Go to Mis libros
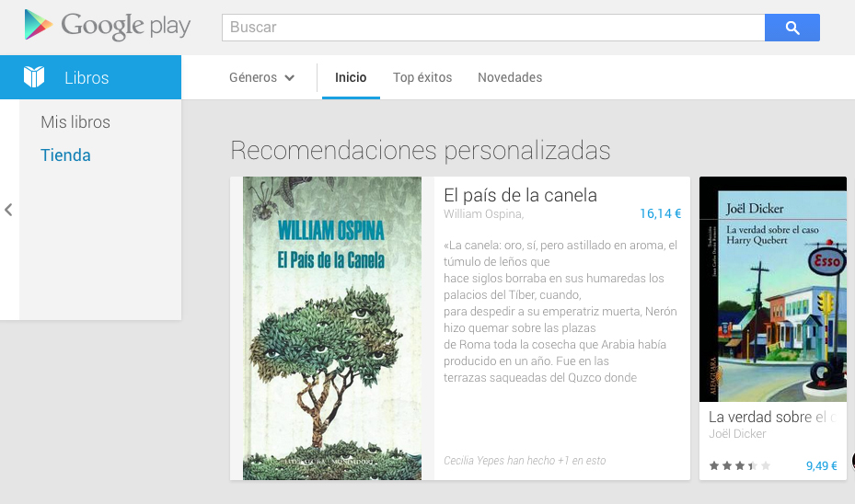This screenshot has width=855, height=504. pos(75,122)
